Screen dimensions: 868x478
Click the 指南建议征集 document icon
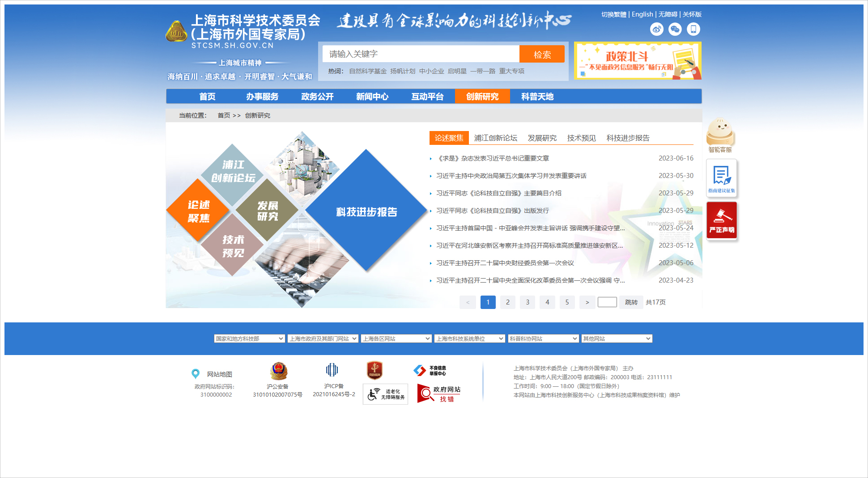click(x=721, y=178)
